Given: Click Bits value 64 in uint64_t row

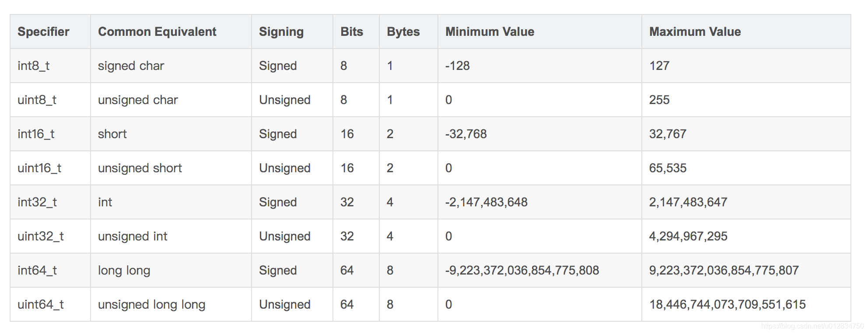Looking at the screenshot, I should (347, 304).
